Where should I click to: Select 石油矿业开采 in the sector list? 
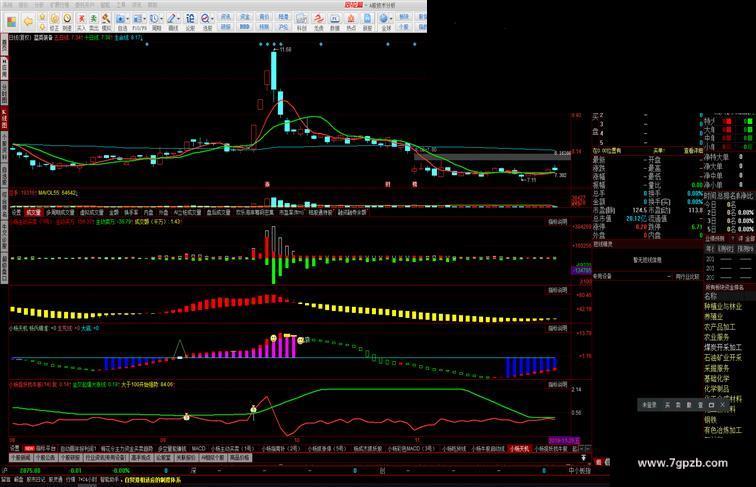click(x=723, y=358)
